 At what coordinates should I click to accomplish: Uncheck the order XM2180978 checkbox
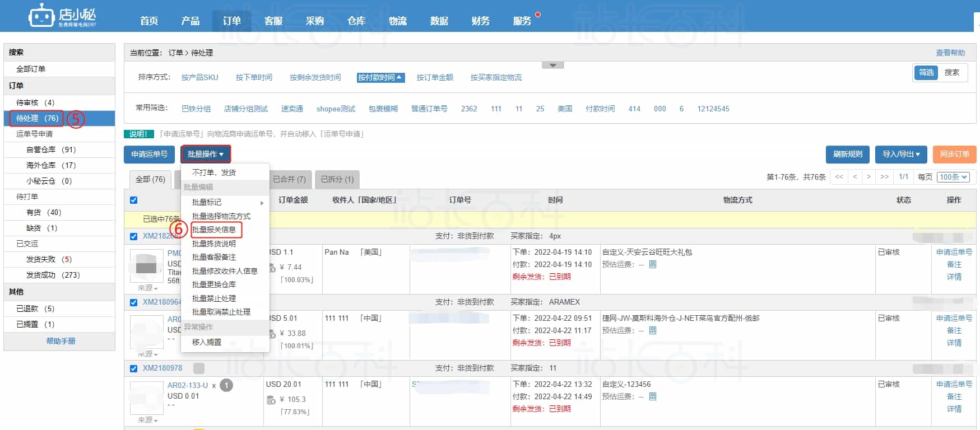(x=134, y=368)
